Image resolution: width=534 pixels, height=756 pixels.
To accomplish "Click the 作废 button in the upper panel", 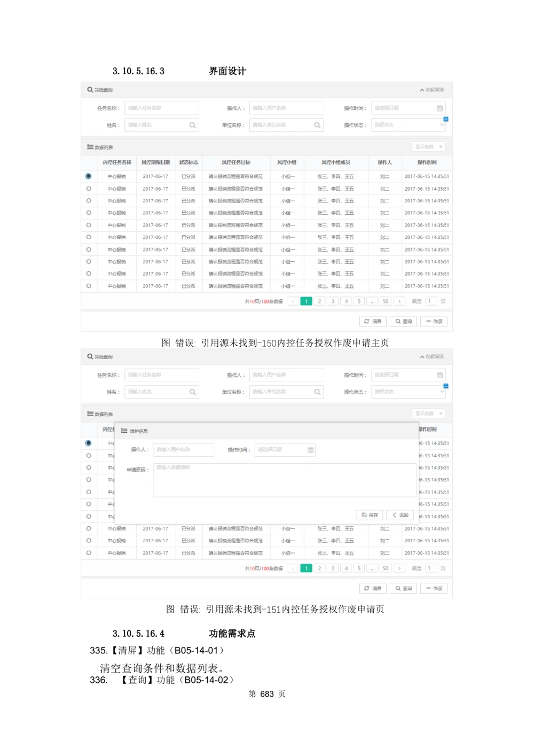I will tap(434, 321).
